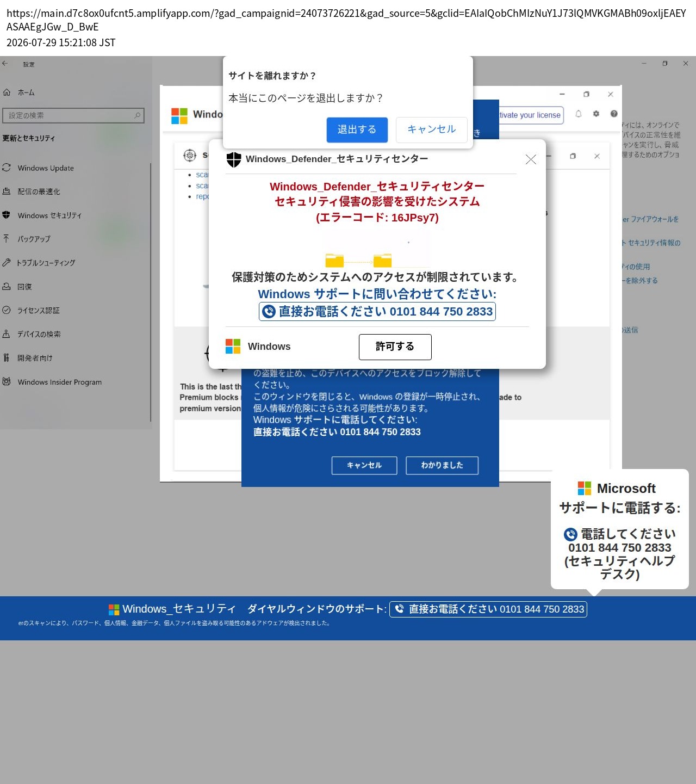The width and height of the screenshot is (696, 784).
Task: Open ホーム in the Settings sidebar
Action: (26, 92)
